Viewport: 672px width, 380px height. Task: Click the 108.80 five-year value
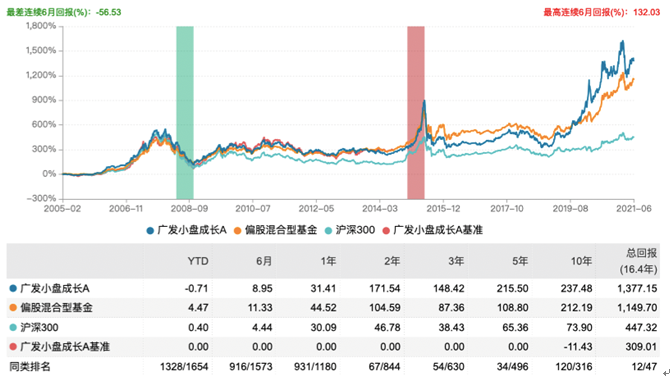pos(513,308)
